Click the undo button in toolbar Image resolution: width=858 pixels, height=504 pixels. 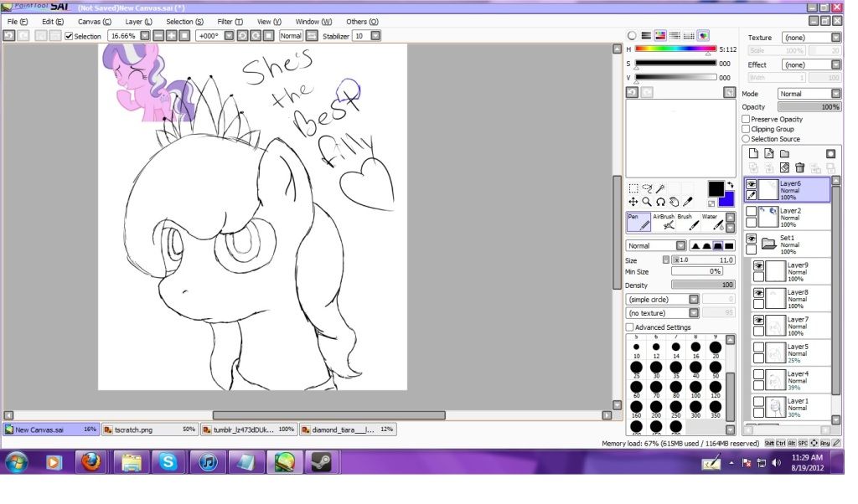(x=8, y=35)
